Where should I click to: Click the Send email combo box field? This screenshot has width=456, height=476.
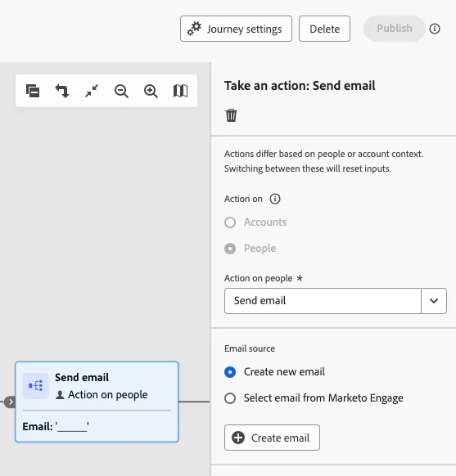[x=323, y=301]
